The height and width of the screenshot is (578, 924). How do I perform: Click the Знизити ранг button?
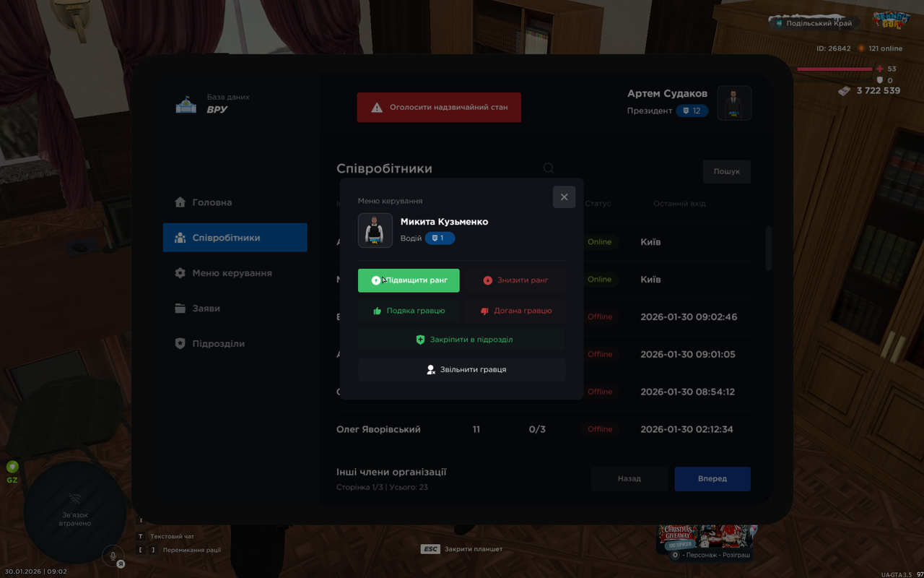point(515,280)
